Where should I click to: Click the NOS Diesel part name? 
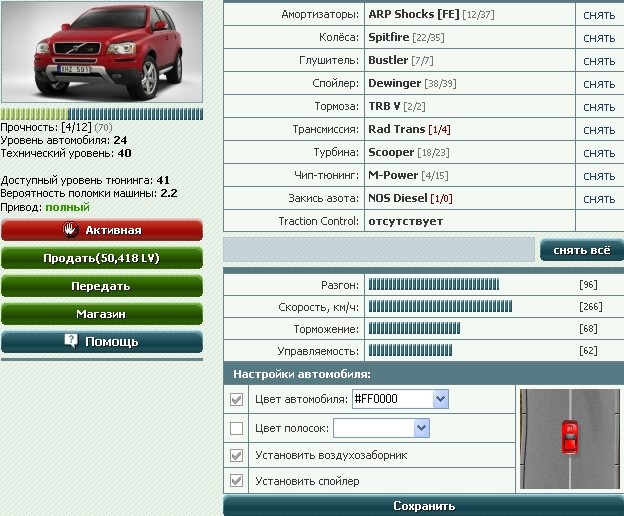pyautogui.click(x=398, y=198)
